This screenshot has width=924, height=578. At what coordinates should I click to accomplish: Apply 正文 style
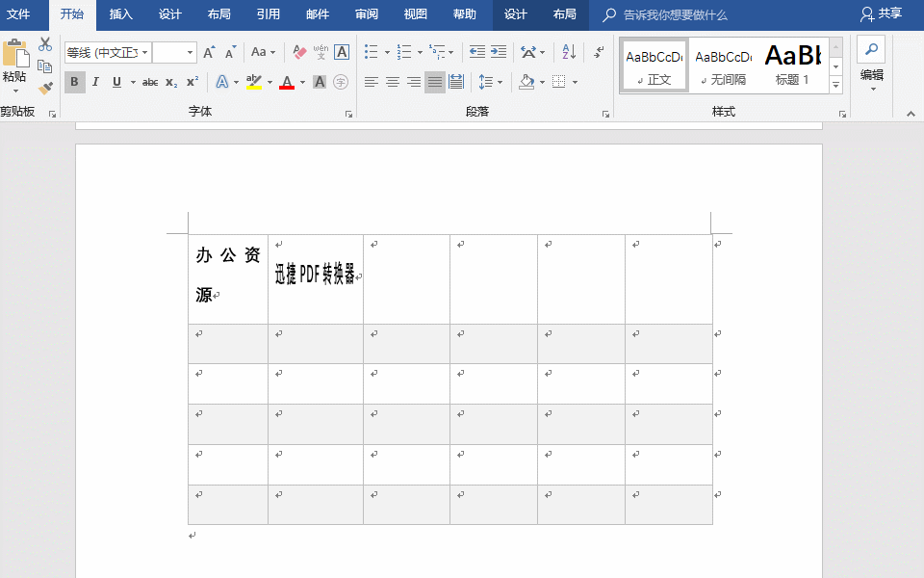pos(654,66)
